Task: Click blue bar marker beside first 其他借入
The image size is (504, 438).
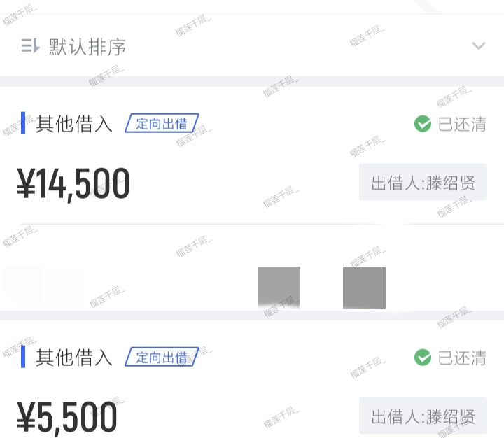Action: click(x=23, y=123)
